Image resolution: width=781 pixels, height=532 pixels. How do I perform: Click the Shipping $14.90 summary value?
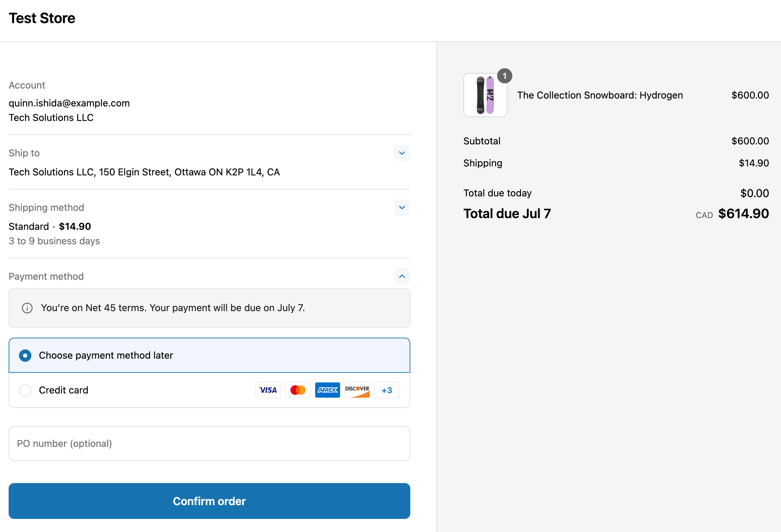(x=754, y=163)
